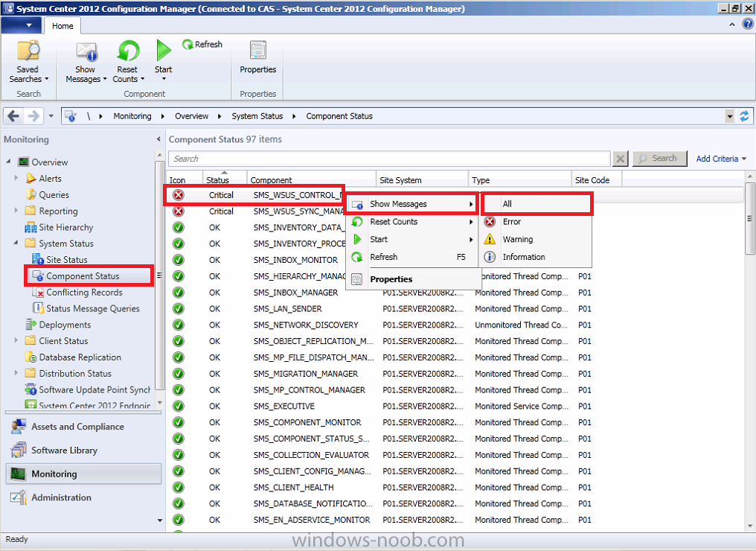
Task: Click Information icon in submenu
Action: (490, 257)
